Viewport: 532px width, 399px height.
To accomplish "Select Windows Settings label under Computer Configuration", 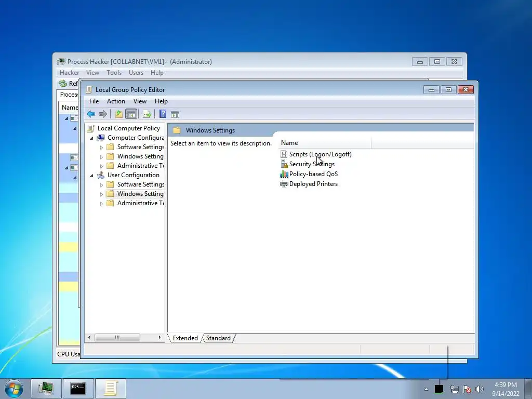I will tap(140, 156).
